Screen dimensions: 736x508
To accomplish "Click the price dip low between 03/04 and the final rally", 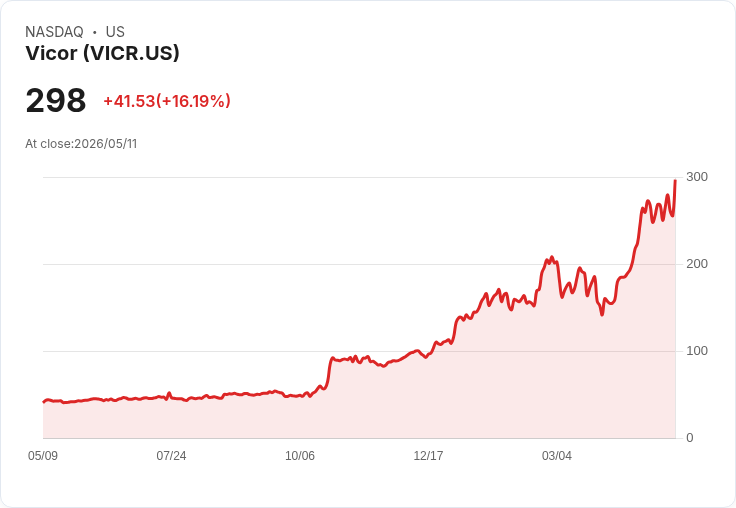I will [x=602, y=315].
